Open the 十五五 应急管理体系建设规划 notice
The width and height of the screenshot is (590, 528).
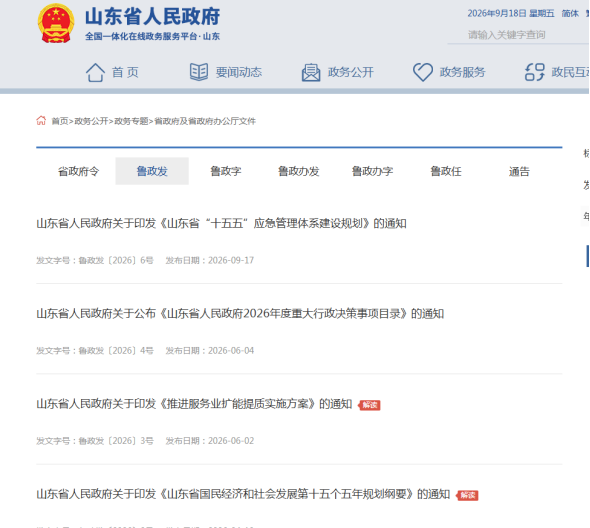pyautogui.click(x=221, y=224)
